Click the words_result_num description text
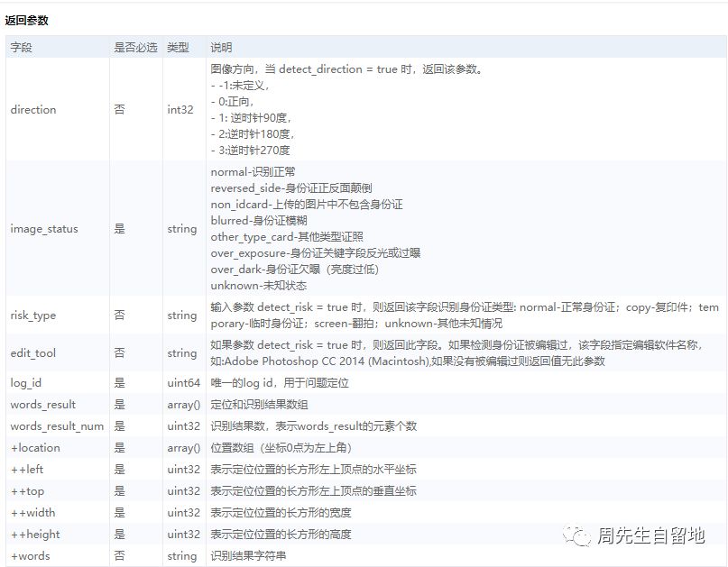The image size is (728, 567). (x=313, y=426)
